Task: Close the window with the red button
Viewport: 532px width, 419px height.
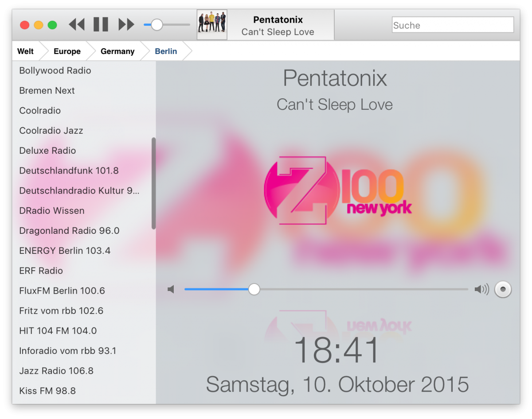Action: tap(25, 25)
